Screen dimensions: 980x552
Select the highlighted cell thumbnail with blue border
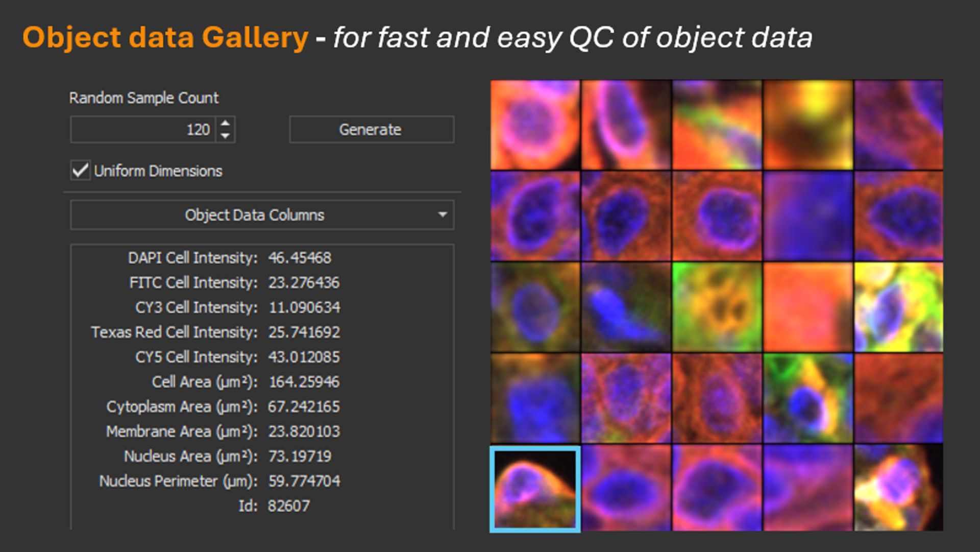pyautogui.click(x=535, y=489)
